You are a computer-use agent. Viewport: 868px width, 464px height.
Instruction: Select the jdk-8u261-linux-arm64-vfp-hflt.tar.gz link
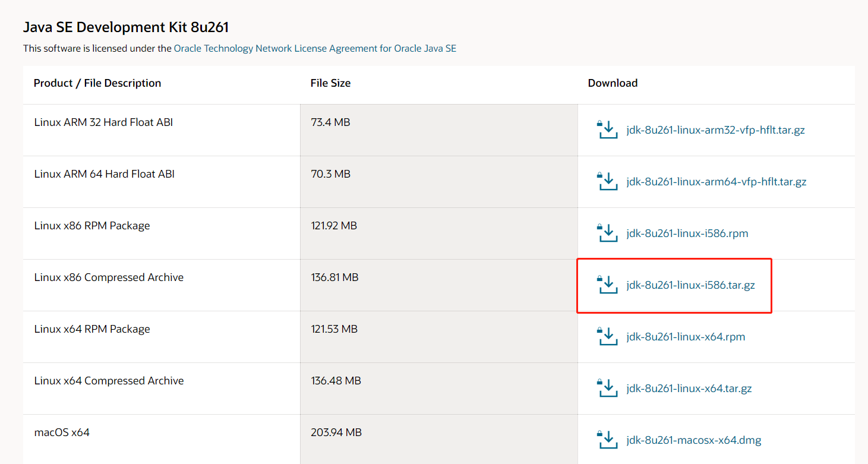click(716, 181)
